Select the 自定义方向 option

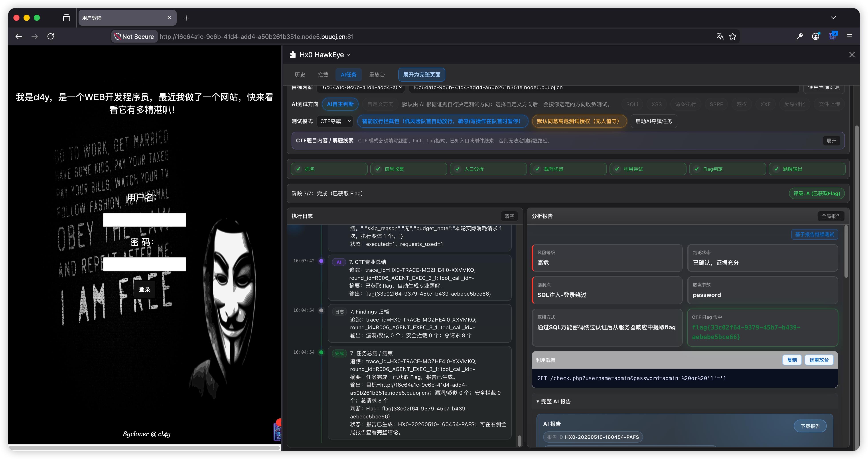[x=380, y=104]
